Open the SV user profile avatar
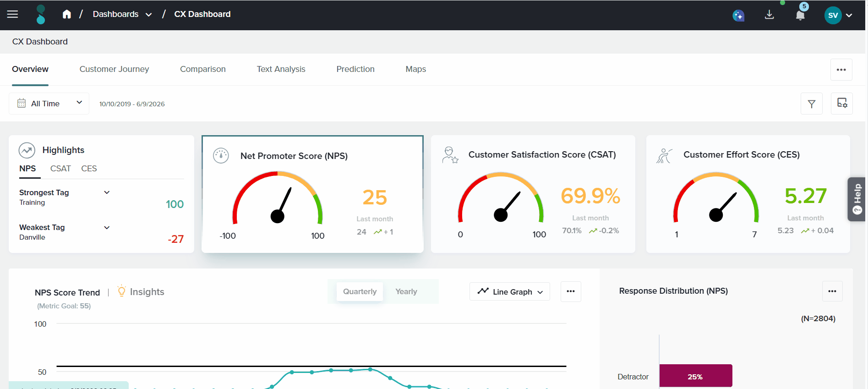This screenshot has height=389, width=868. (833, 16)
